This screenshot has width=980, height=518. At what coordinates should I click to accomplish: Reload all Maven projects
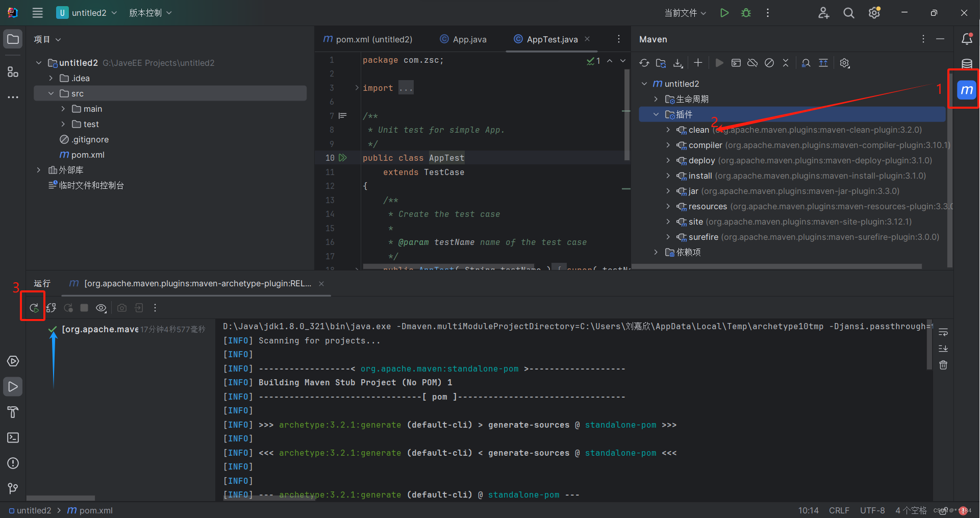(x=644, y=63)
